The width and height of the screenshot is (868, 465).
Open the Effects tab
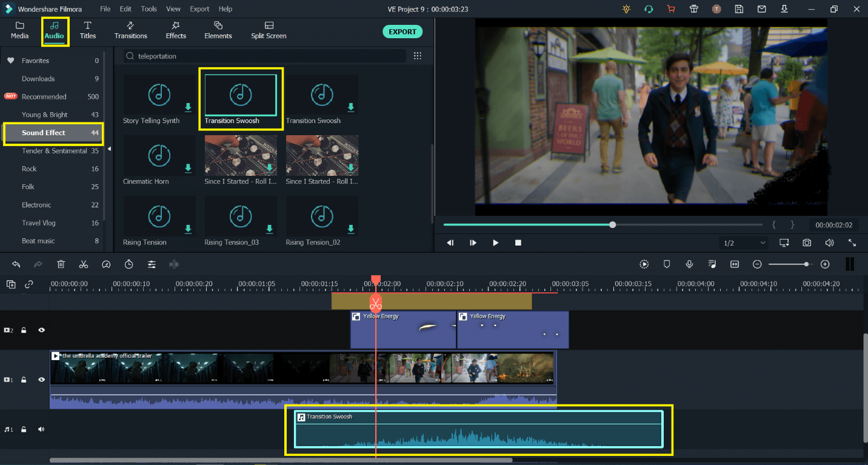tap(176, 30)
